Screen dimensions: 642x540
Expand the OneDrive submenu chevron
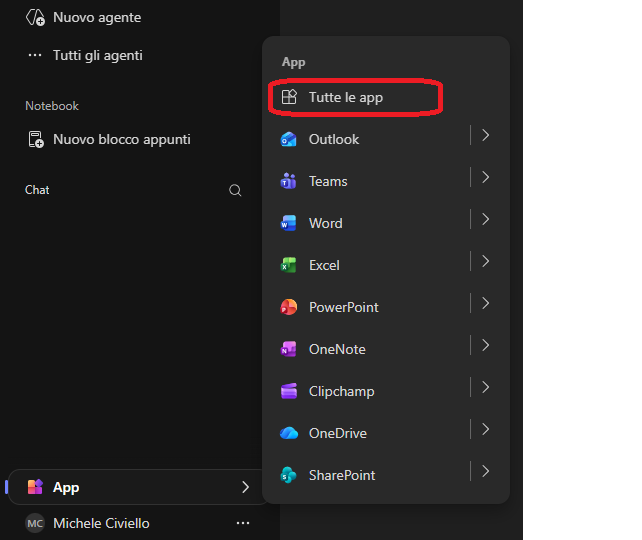coord(486,429)
